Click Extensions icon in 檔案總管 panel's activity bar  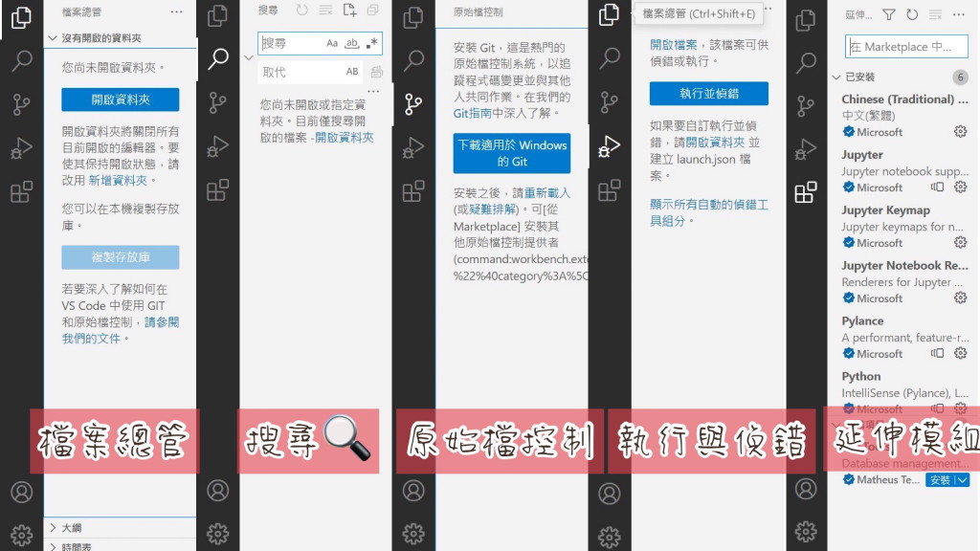click(21, 191)
